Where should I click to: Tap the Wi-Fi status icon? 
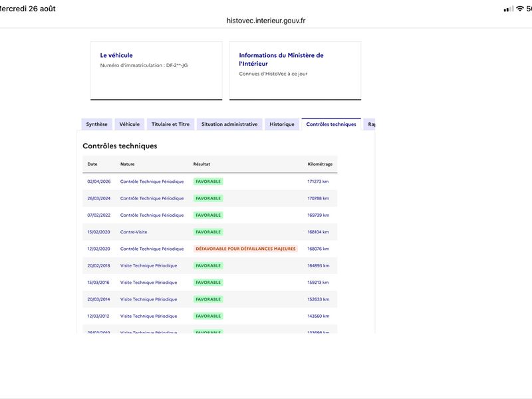[x=520, y=9]
